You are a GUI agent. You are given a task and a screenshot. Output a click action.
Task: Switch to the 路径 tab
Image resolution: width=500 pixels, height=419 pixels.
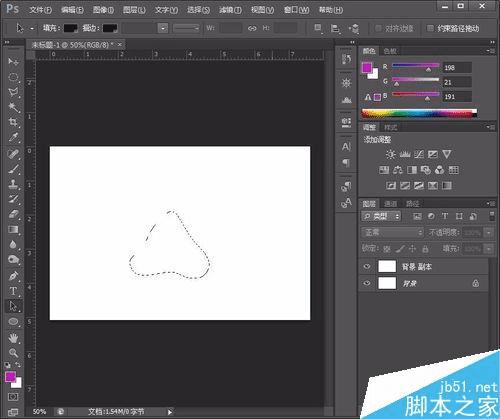pos(412,204)
